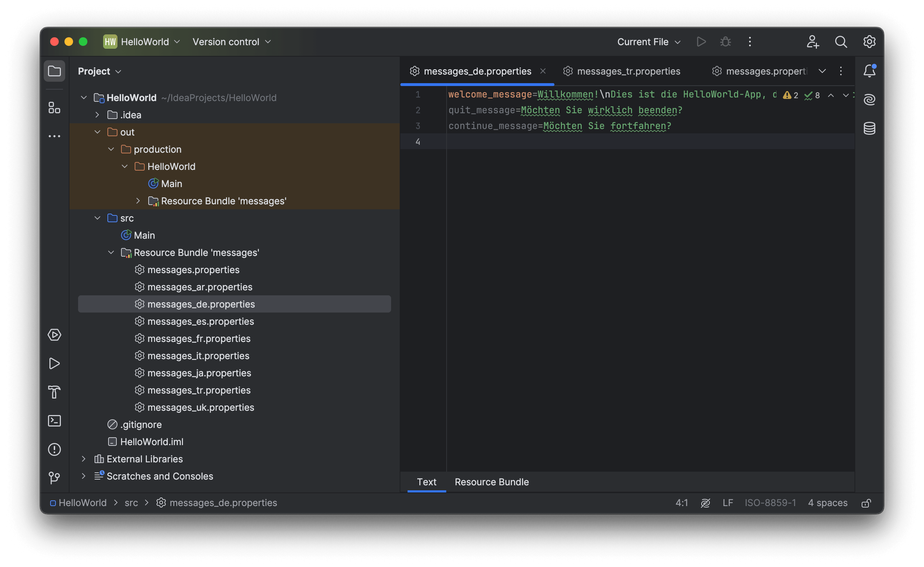Open the Git version control tool window
This screenshot has width=924, height=567.
coord(54,478)
